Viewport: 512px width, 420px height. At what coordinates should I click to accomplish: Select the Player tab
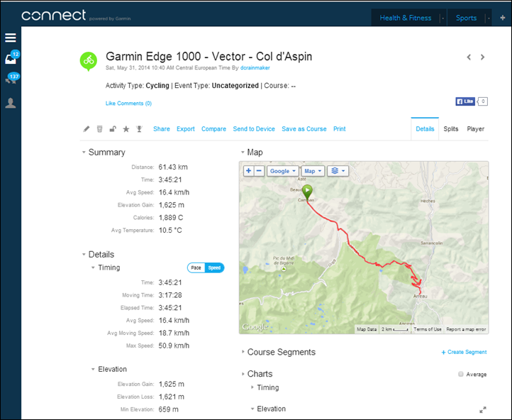(x=475, y=129)
